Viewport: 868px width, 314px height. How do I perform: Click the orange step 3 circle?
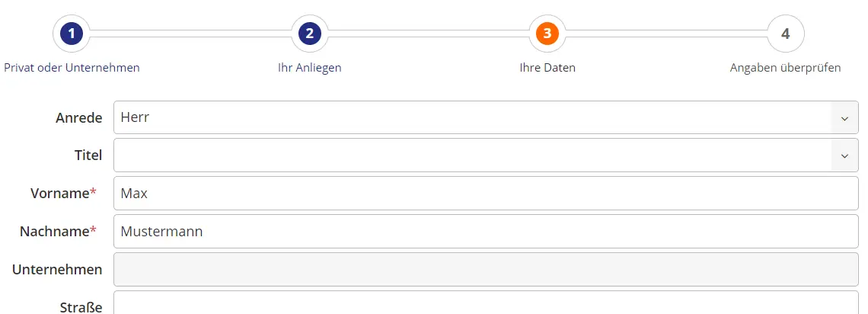point(547,34)
